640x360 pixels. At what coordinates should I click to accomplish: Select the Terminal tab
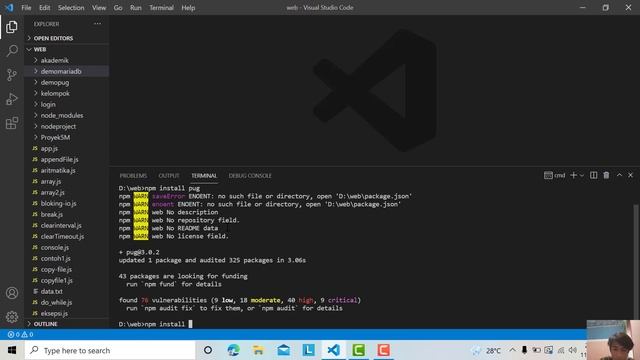(204, 176)
